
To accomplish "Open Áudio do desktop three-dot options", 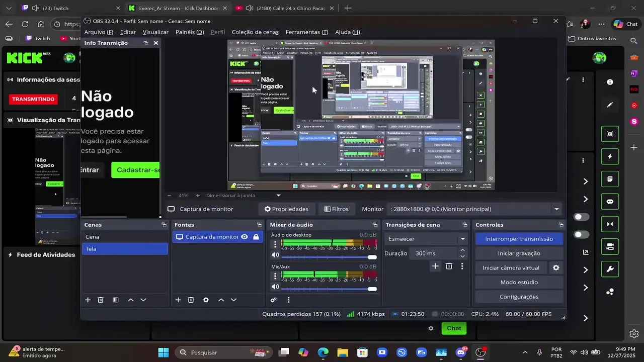I will (x=275, y=244).
